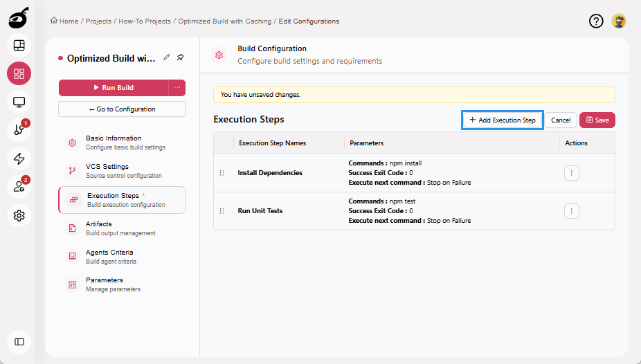This screenshot has width=641, height=364.
Task: Click 'You have unsaved changes.' banner
Action: pyautogui.click(x=414, y=95)
